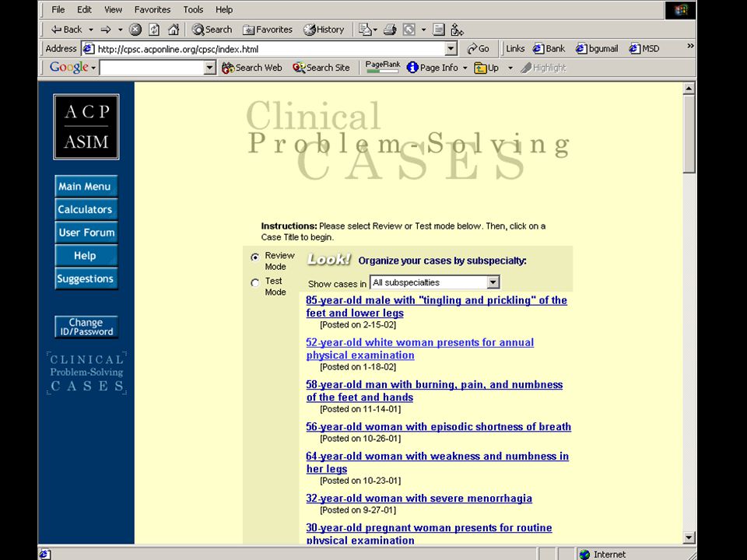The width and height of the screenshot is (747, 560).
Task: Open Google Page Info button
Action: 433,68
